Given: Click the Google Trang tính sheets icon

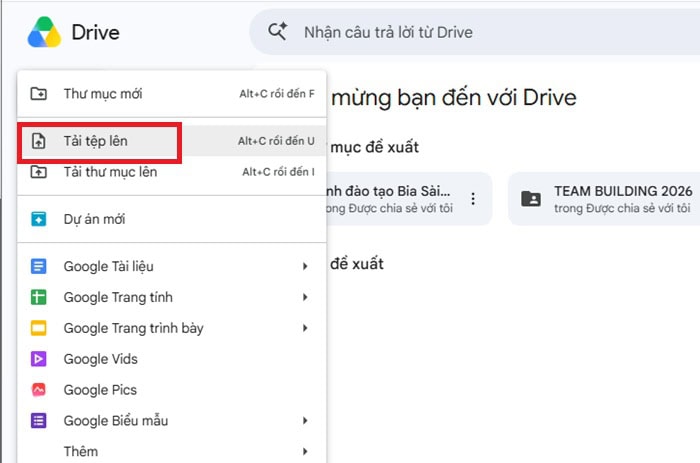Looking at the screenshot, I should [x=38, y=297].
